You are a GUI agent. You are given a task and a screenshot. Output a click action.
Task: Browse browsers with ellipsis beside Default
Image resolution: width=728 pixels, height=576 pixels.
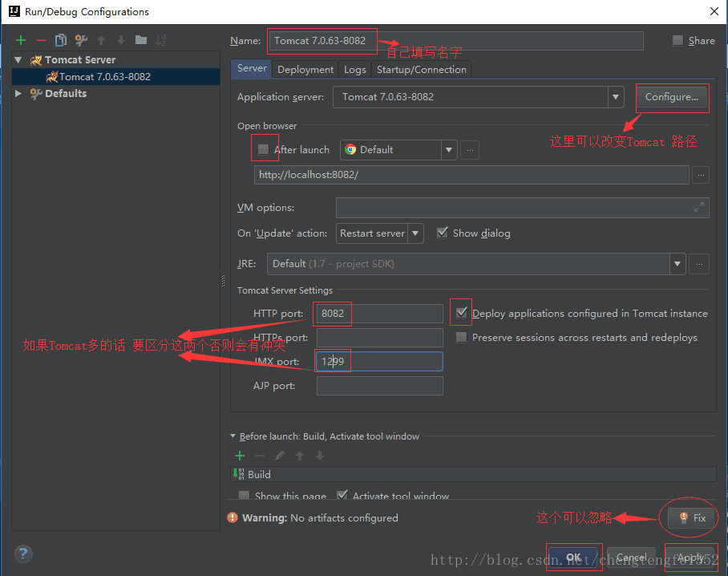[x=470, y=150]
